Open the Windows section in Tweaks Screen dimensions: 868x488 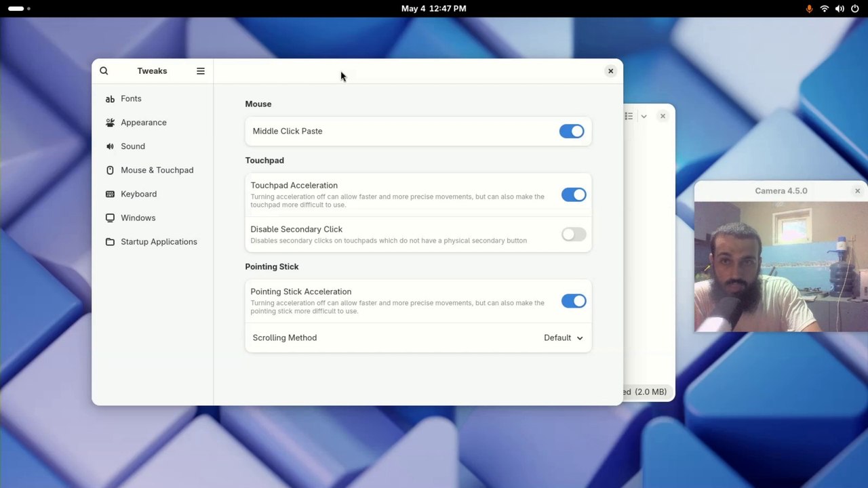[x=153, y=218]
